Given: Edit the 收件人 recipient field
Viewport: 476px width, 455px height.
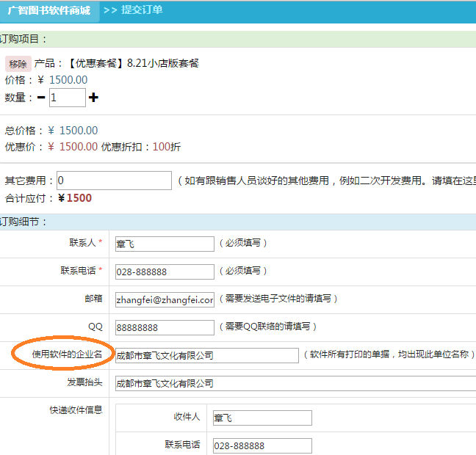Looking at the screenshot, I should coord(262,418).
